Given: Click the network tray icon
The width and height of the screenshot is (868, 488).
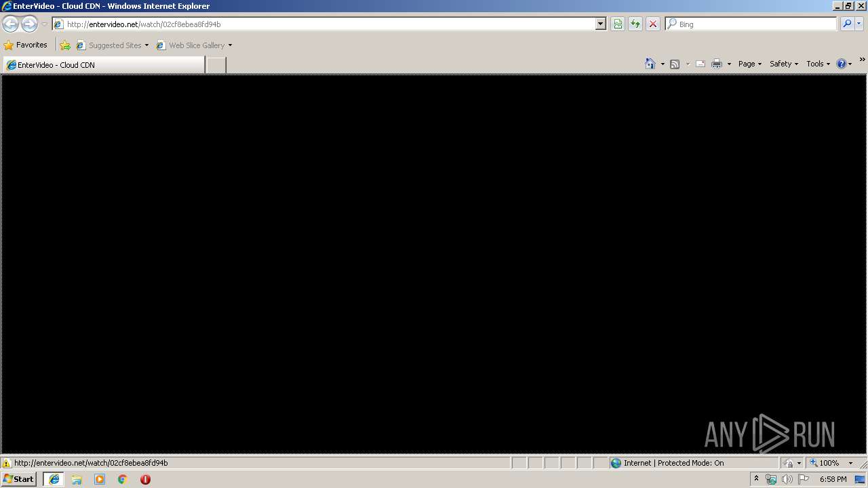Looking at the screenshot, I should click(771, 479).
